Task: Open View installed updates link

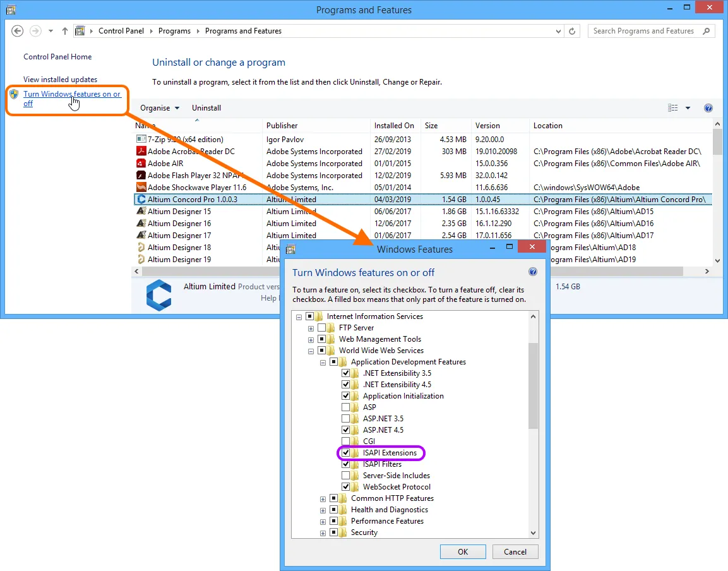Action: pos(61,80)
